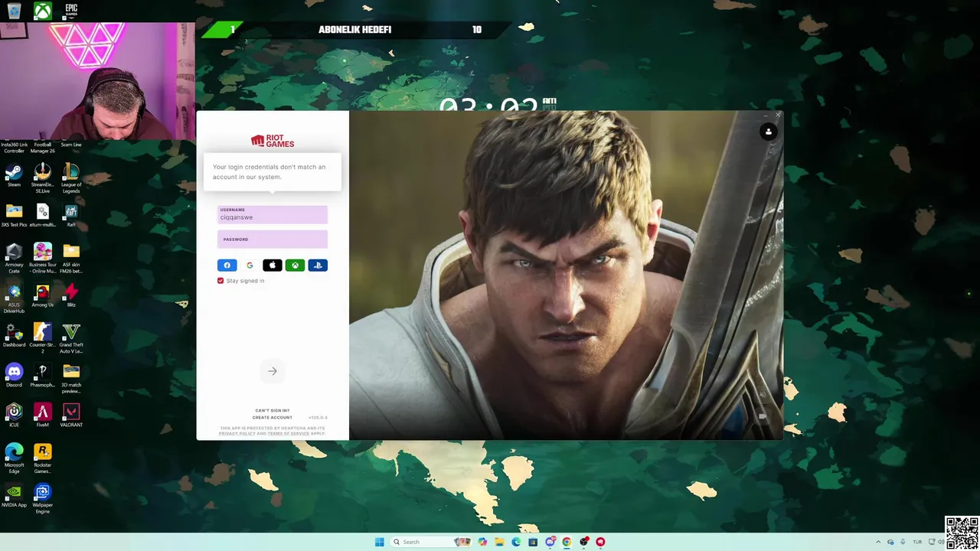The image size is (980, 551).
Task: Sign in with PlayStation icon
Action: click(318, 266)
